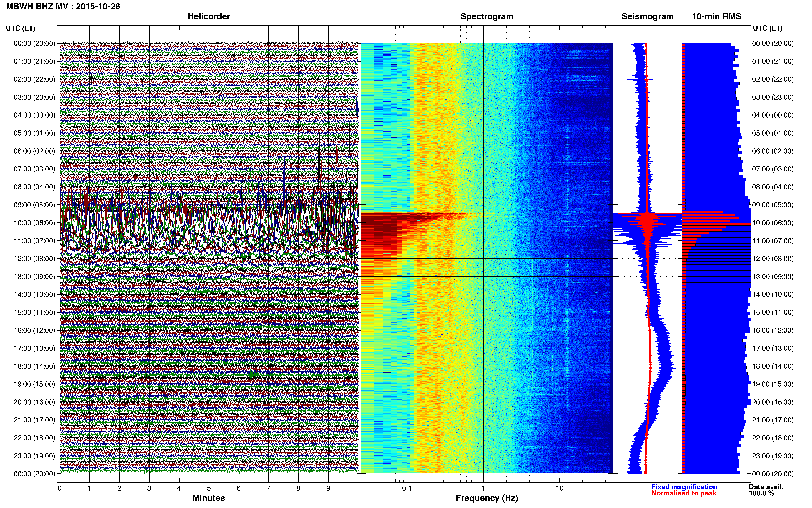Viewport: 812px width, 508px height.
Task: Click left 'UTC (LT)' axis header
Action: tap(21, 28)
